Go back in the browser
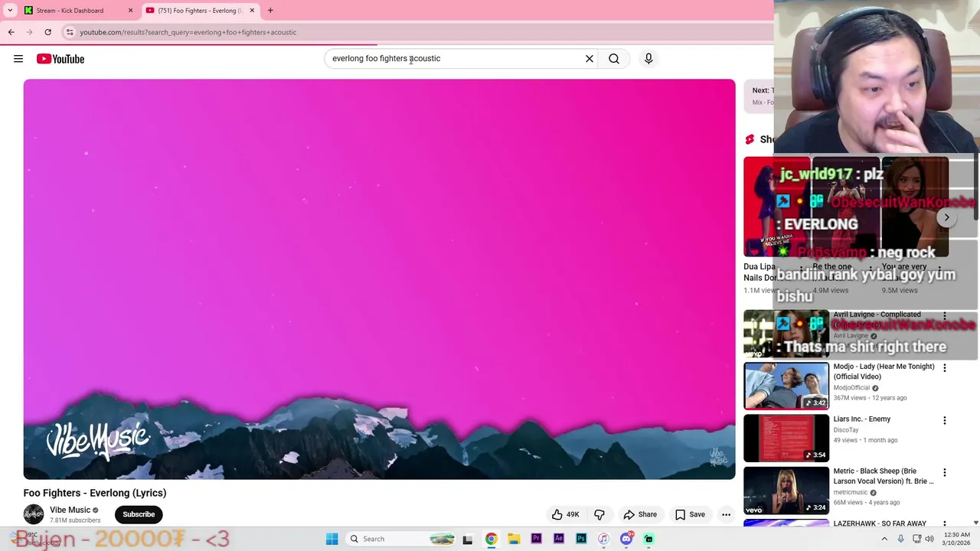The width and height of the screenshot is (980, 551). (x=11, y=32)
